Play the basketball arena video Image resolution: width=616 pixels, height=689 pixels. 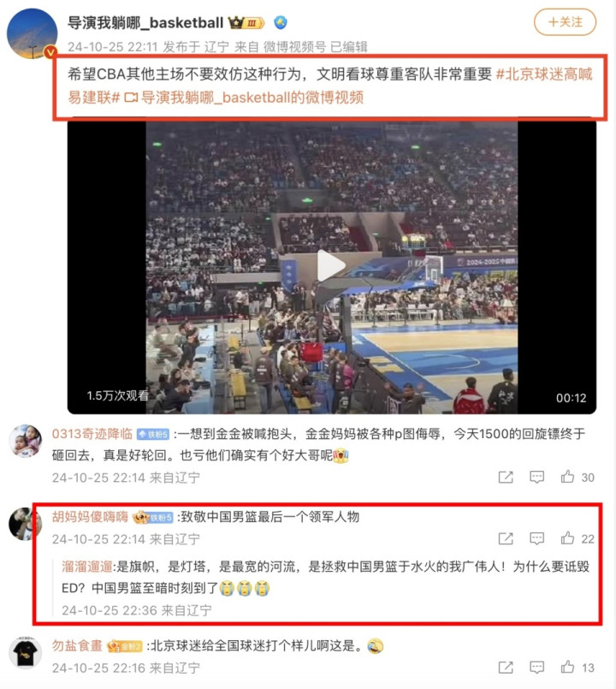tap(331, 266)
